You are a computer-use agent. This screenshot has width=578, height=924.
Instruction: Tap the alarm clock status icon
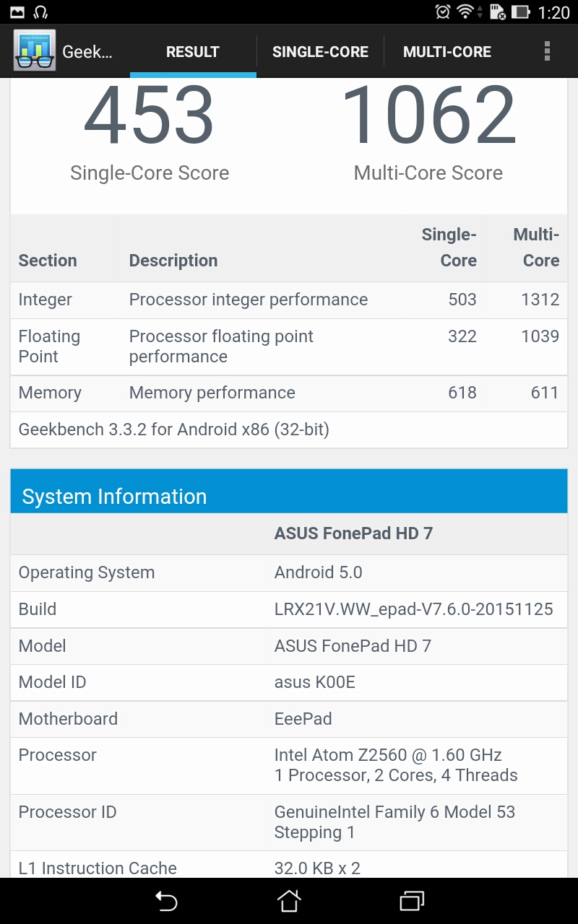tap(443, 12)
